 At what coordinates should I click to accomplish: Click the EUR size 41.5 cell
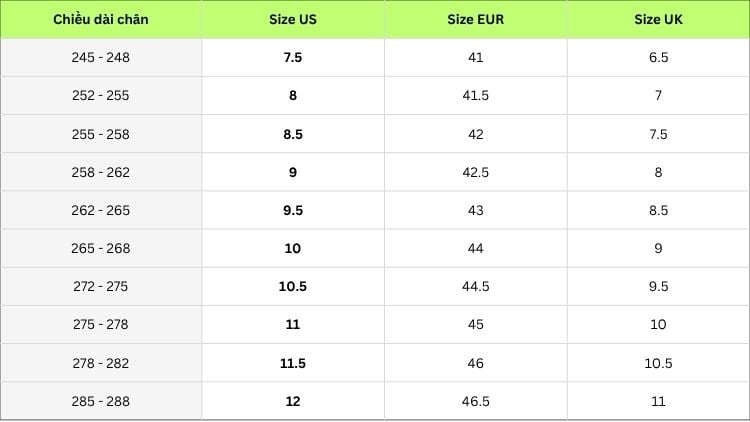point(475,95)
